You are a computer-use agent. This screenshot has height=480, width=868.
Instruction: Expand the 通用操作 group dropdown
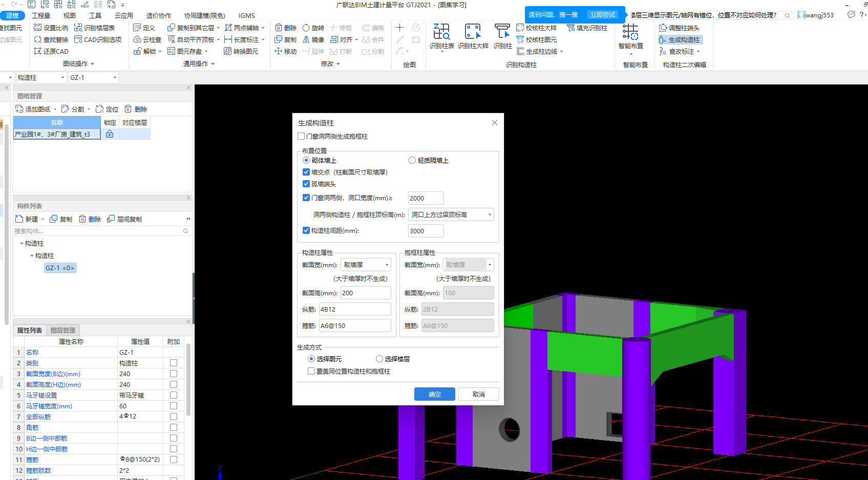[213, 64]
